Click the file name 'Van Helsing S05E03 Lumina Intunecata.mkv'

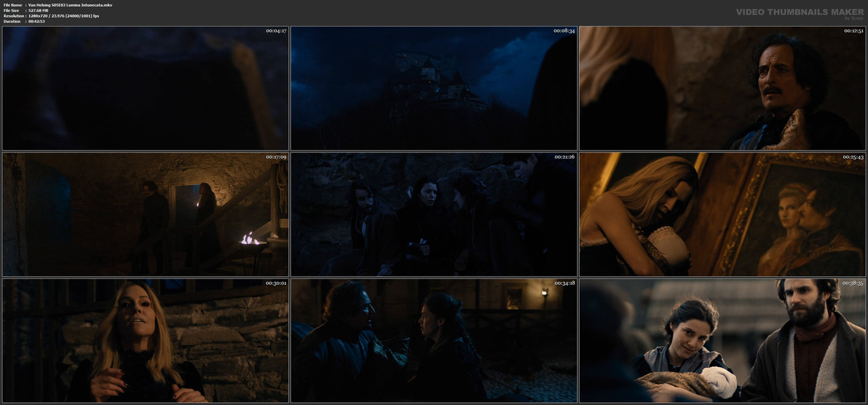point(71,5)
